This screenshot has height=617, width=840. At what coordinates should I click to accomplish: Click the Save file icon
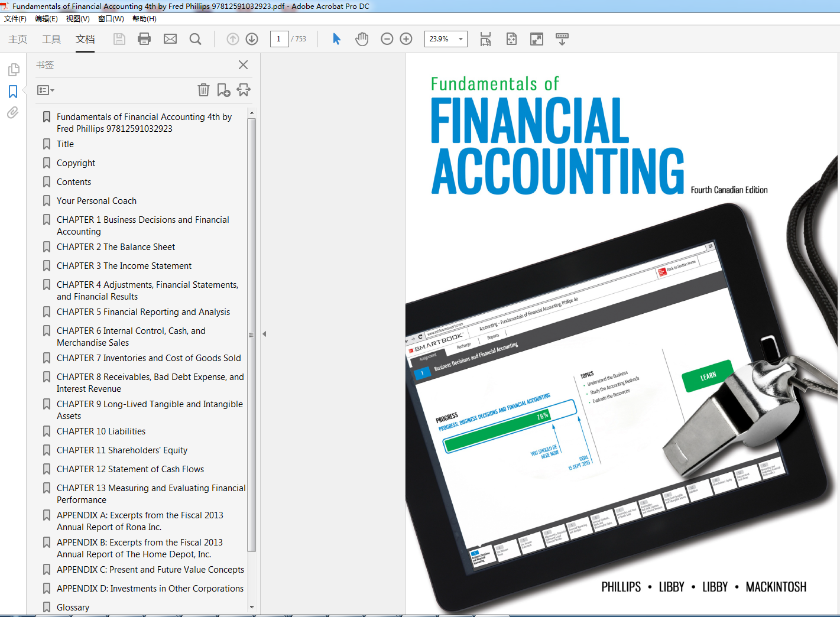119,39
